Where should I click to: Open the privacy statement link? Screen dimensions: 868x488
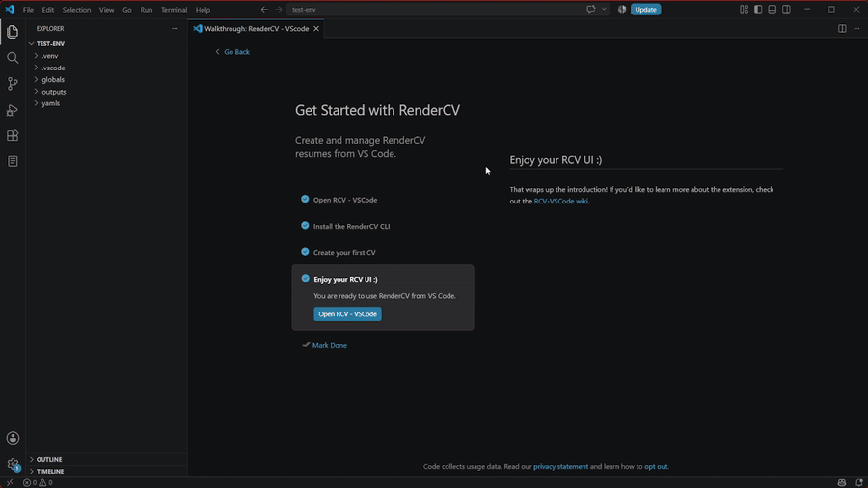coord(560,467)
